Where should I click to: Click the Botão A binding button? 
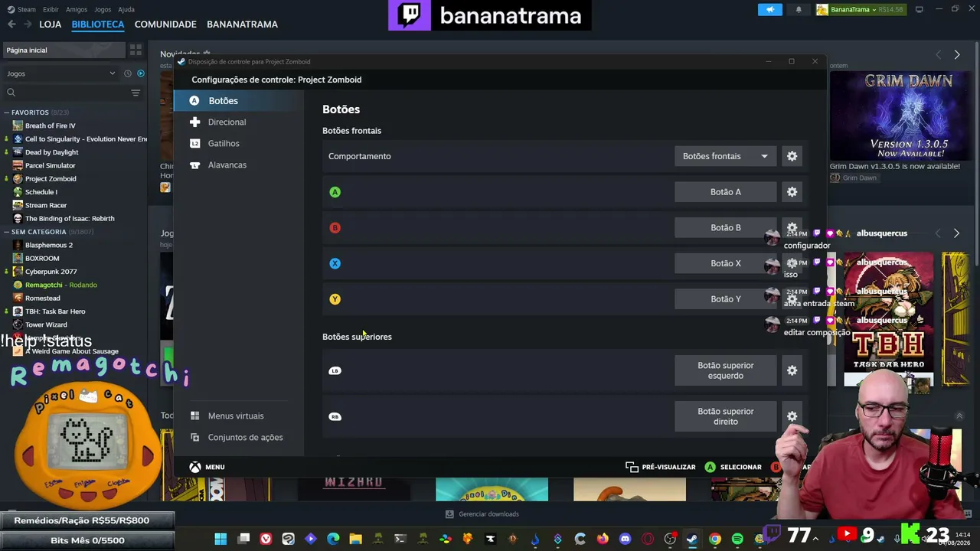[x=725, y=192]
